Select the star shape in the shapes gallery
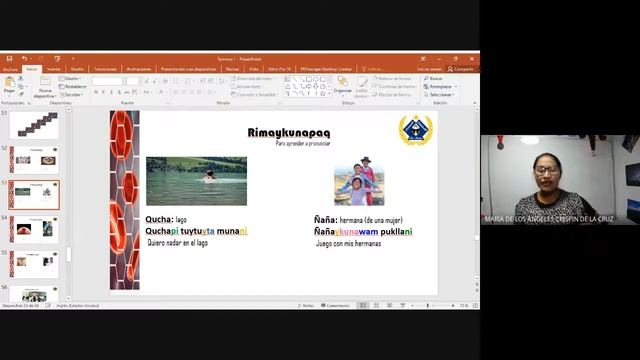The width and height of the screenshot is (640, 360). click(x=322, y=94)
